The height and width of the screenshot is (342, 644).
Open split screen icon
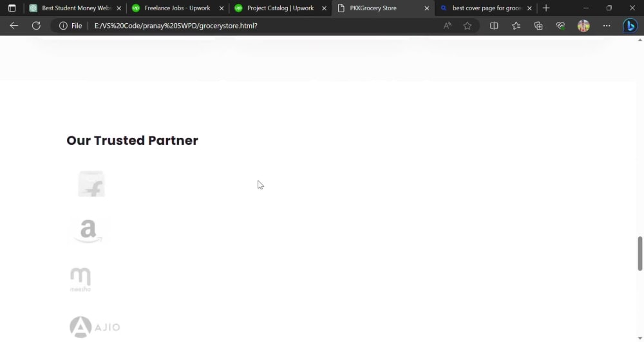click(x=494, y=26)
